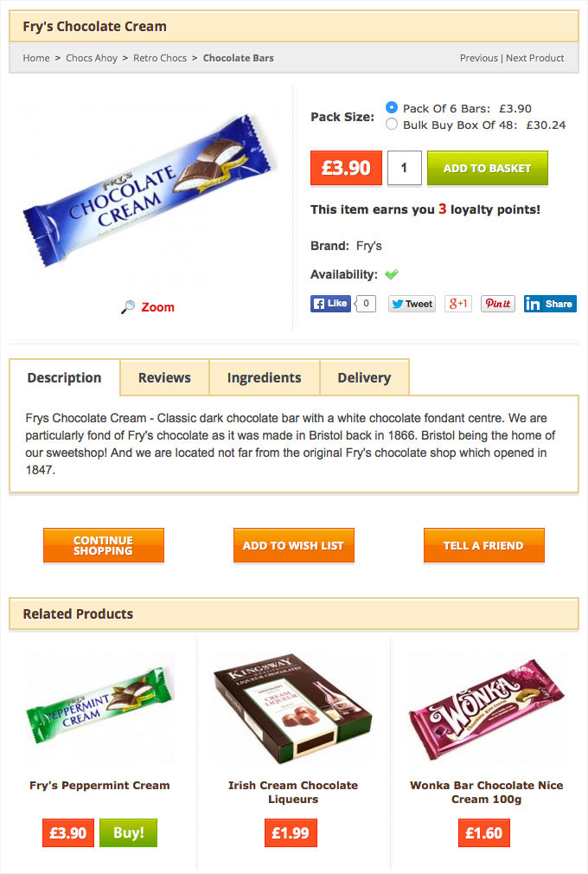Go to Retro Chocs breadcrumb
Screen dimensions: 588x874
tap(160, 58)
